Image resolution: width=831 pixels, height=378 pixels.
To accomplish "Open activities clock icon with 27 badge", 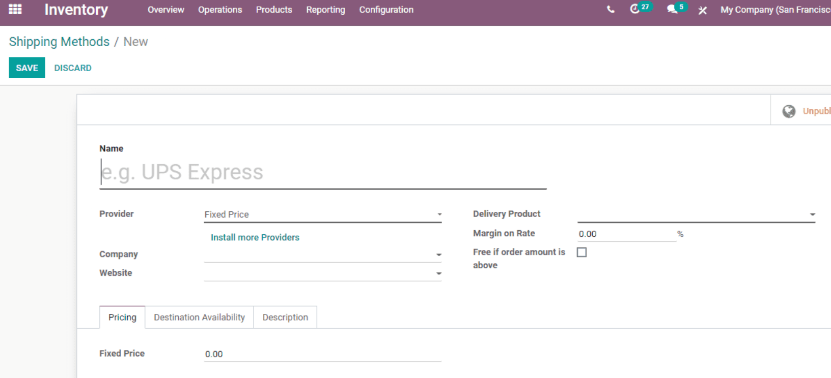I will [x=635, y=10].
